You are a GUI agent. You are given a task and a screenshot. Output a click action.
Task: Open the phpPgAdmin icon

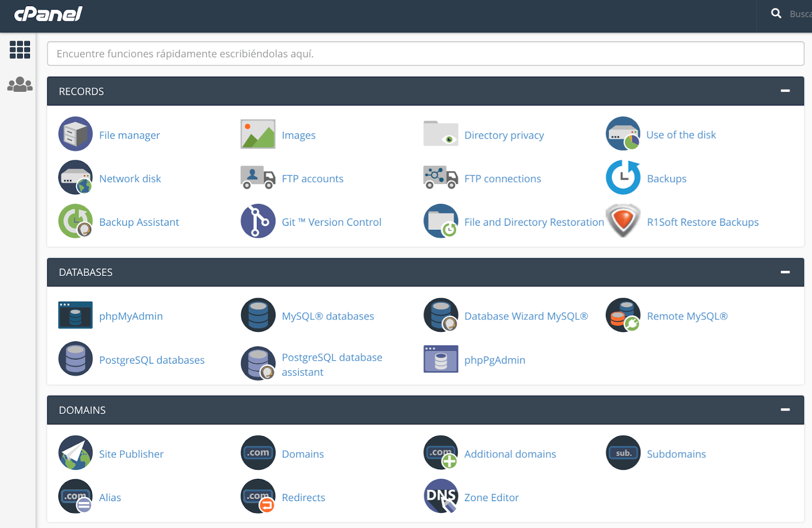[x=441, y=359]
